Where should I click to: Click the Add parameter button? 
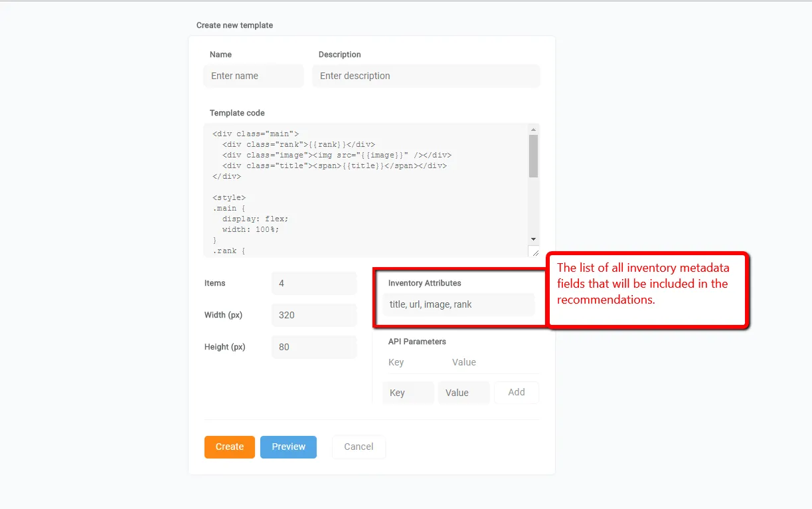pyautogui.click(x=517, y=392)
